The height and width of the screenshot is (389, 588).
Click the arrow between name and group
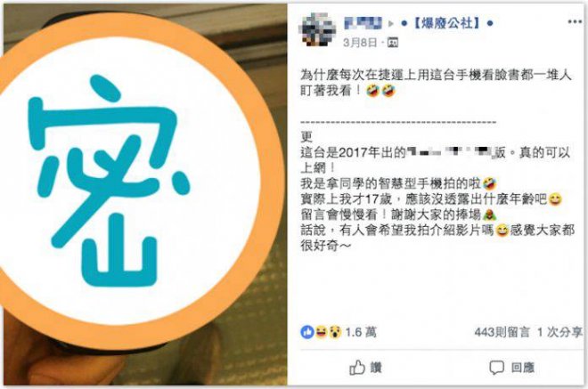(391, 24)
